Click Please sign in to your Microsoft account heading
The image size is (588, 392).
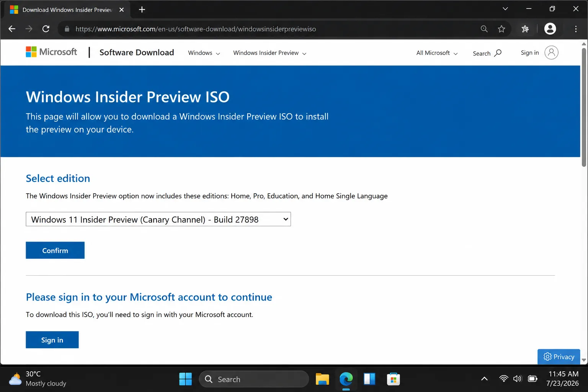149,297
